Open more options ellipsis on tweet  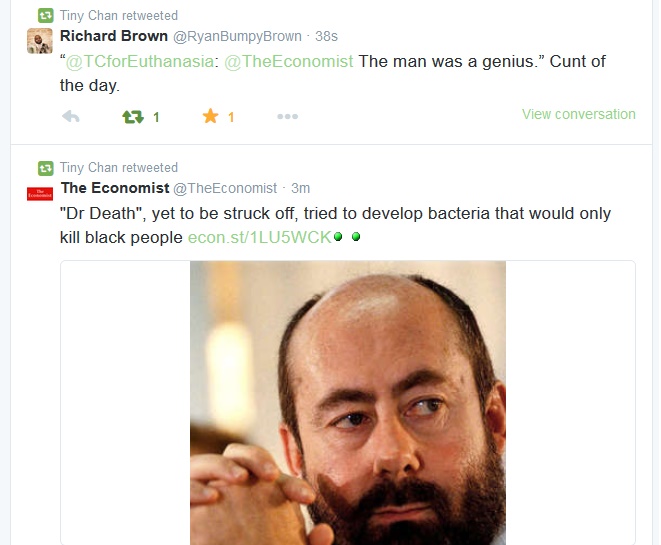tap(288, 116)
